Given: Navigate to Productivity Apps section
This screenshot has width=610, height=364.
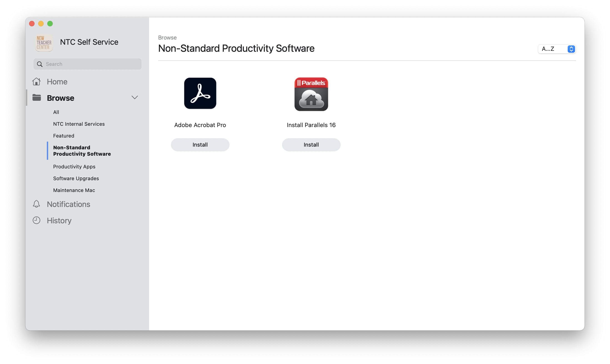Looking at the screenshot, I should 74,166.
